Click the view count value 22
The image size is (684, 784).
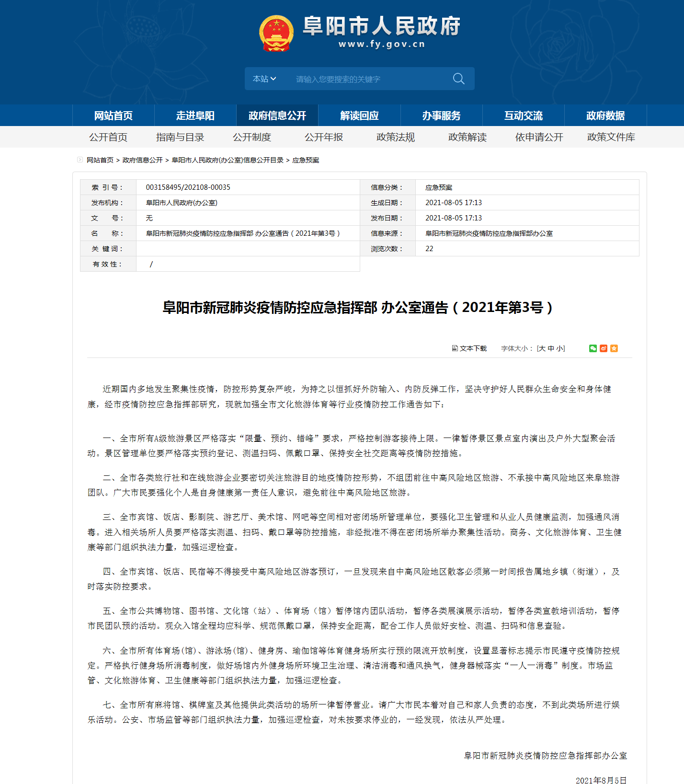click(x=429, y=249)
